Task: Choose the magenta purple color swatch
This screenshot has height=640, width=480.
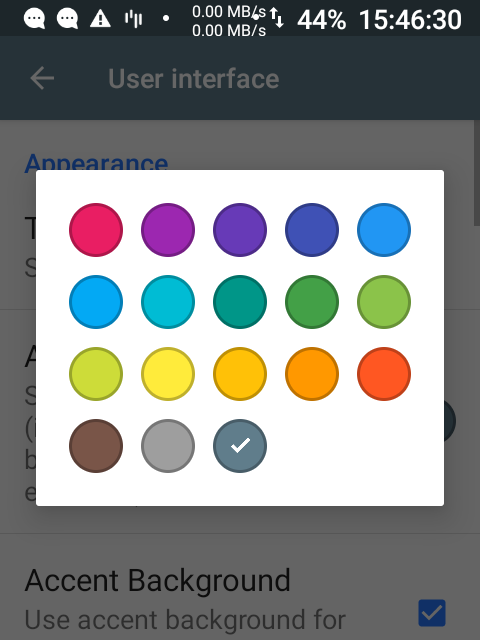Action: [168, 230]
